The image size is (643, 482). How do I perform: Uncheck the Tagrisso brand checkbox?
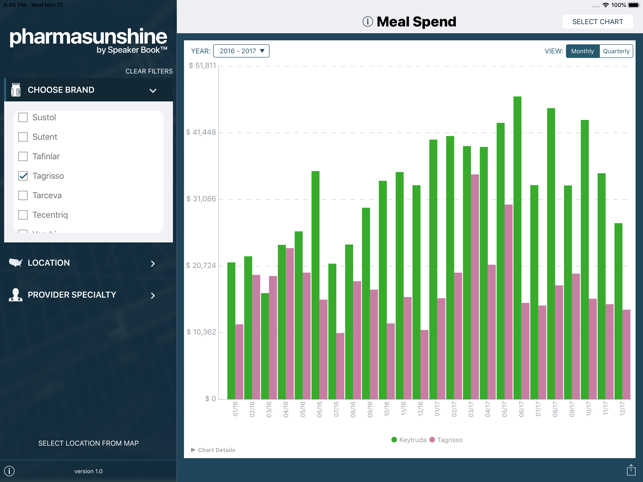tap(23, 176)
